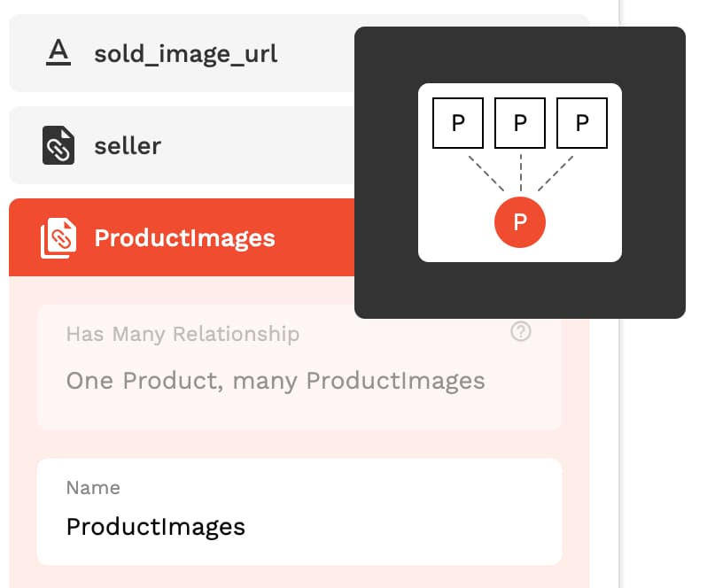Expand the sold_image_url property row
The width and height of the screenshot is (707, 588).
point(182,53)
